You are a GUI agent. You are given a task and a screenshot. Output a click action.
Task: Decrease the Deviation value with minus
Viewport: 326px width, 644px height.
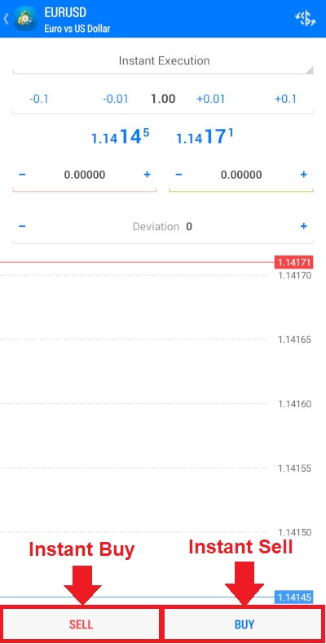[22, 226]
